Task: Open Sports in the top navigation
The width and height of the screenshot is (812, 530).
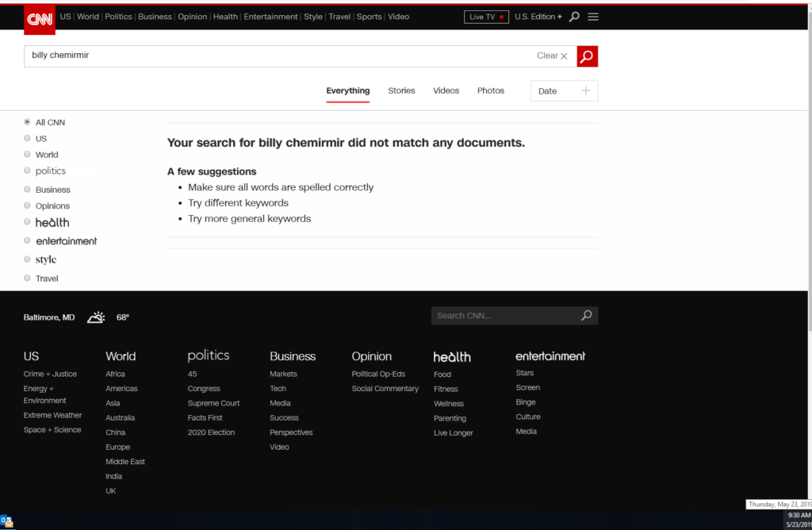Action: click(x=370, y=17)
